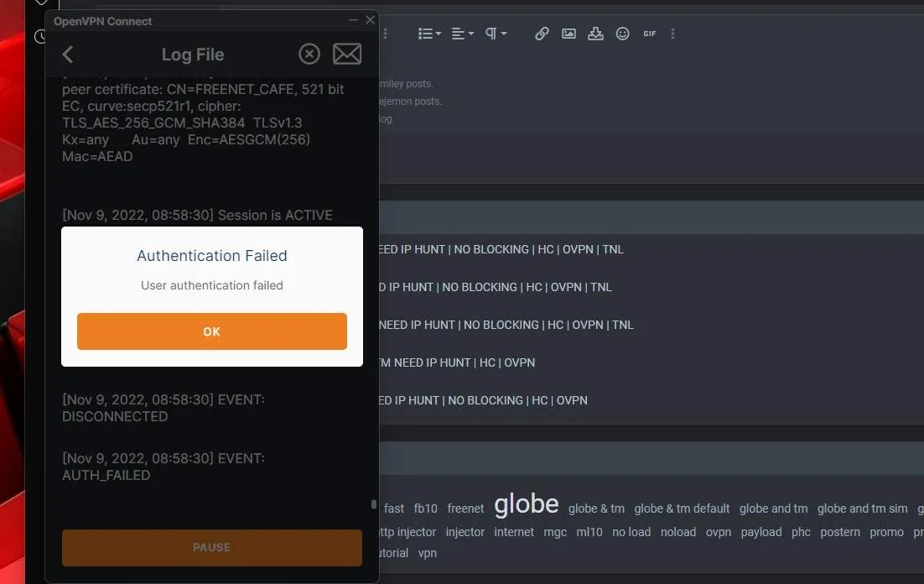Open thread 'NEED IP HUNT | NO BLOCKING | HC | OVPN | TNL'
Image resolution: width=924 pixels, height=584 pixels.
[x=506, y=325]
